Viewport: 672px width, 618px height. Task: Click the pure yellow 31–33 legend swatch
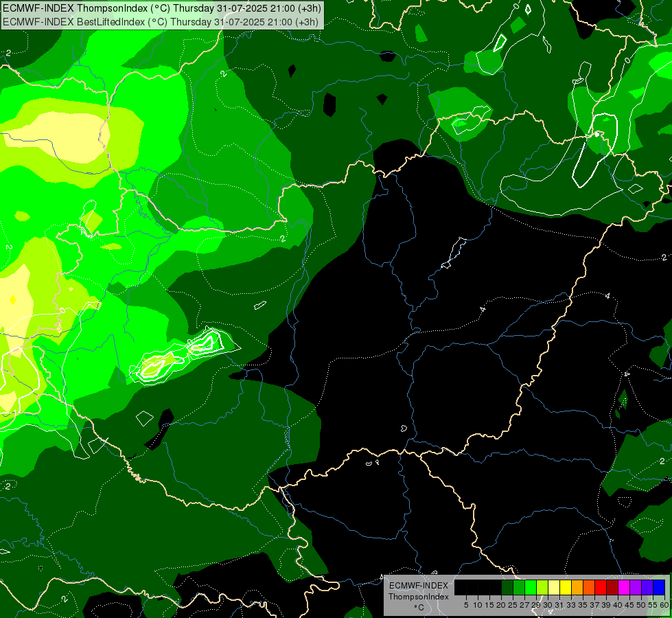tap(566, 588)
